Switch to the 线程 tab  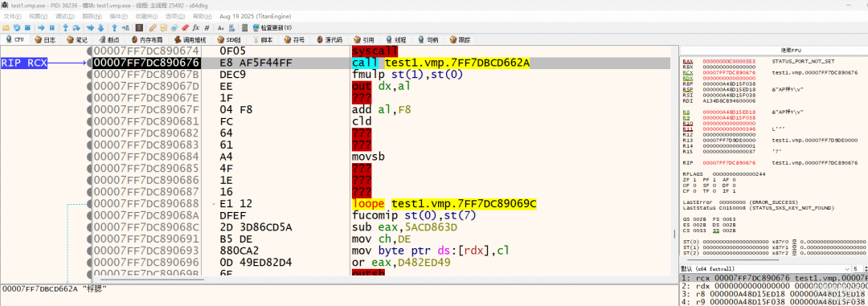(x=395, y=40)
